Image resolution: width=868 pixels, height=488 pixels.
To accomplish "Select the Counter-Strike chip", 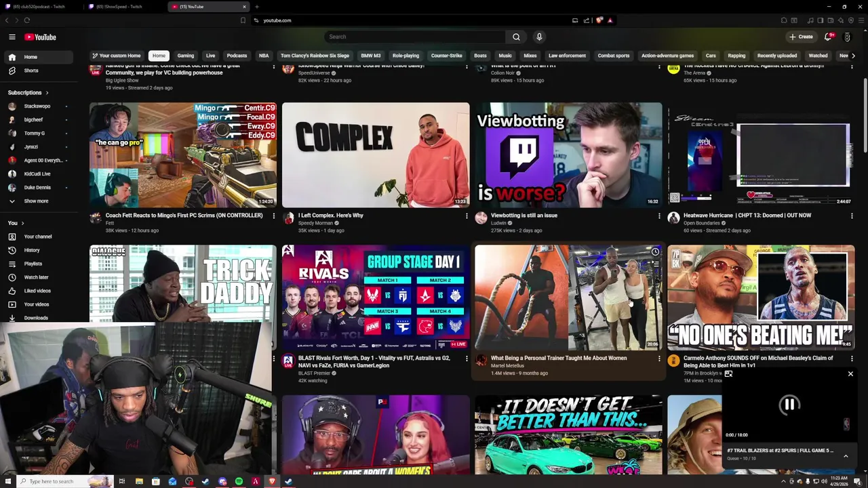I will (446, 56).
